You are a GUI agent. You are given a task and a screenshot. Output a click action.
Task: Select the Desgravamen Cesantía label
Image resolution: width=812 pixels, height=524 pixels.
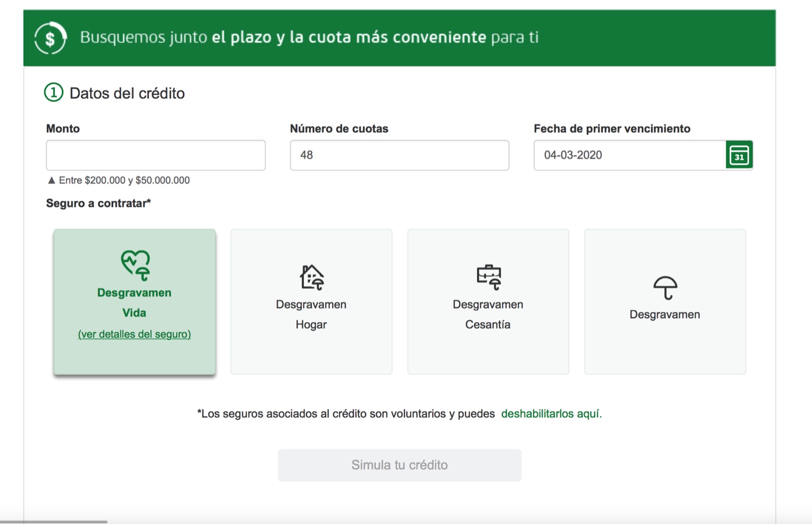(x=488, y=314)
